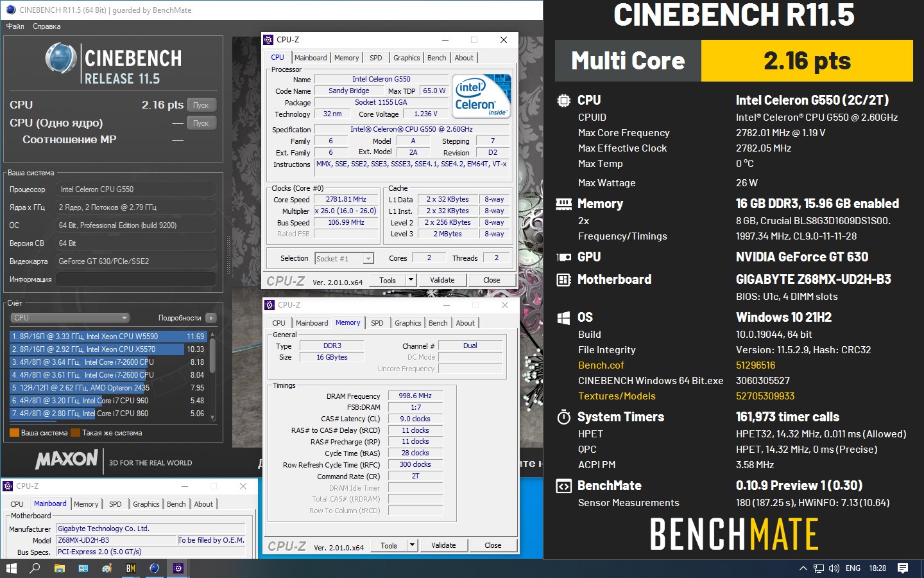924x578 pixels.
Task: Switch input language ENG indicator
Action: [853, 568]
